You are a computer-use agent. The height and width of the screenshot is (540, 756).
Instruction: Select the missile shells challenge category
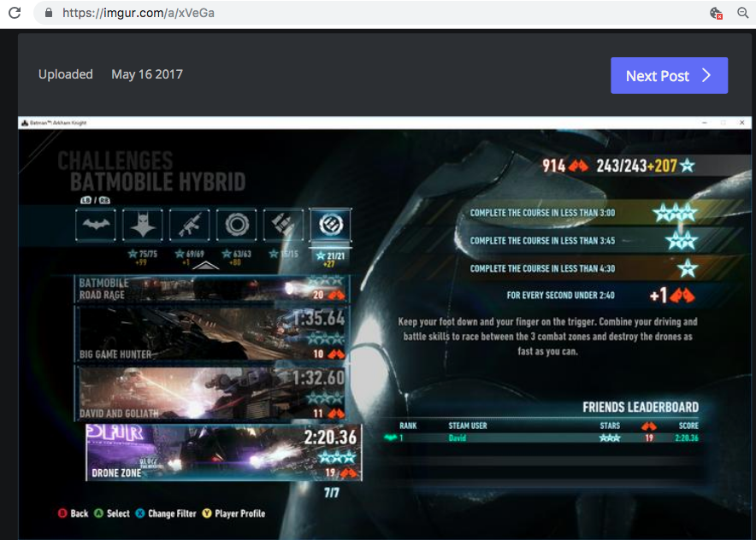(284, 225)
